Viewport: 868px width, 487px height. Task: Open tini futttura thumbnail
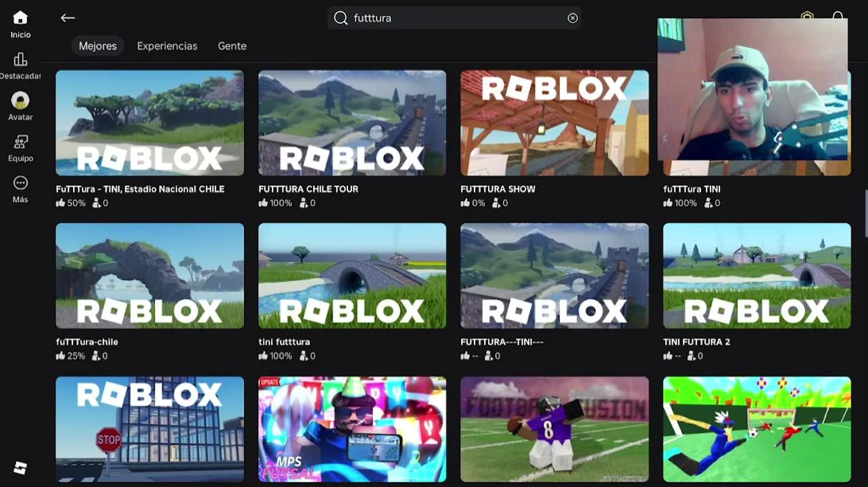click(x=352, y=276)
